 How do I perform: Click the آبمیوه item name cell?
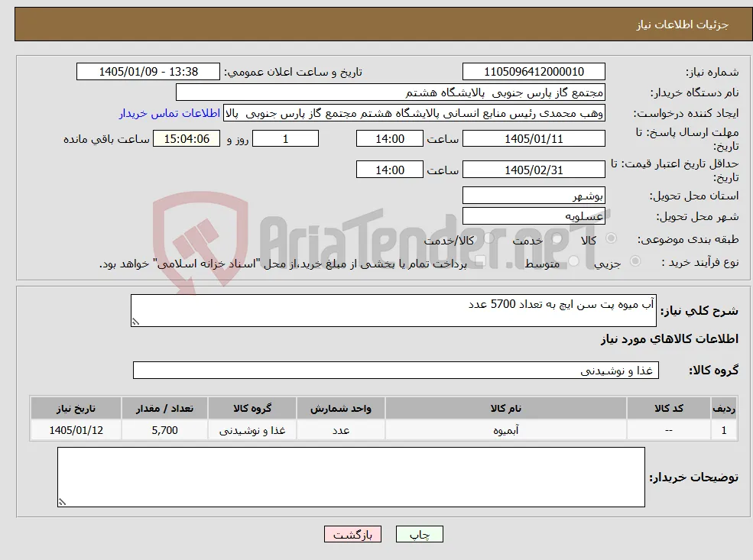coord(505,430)
